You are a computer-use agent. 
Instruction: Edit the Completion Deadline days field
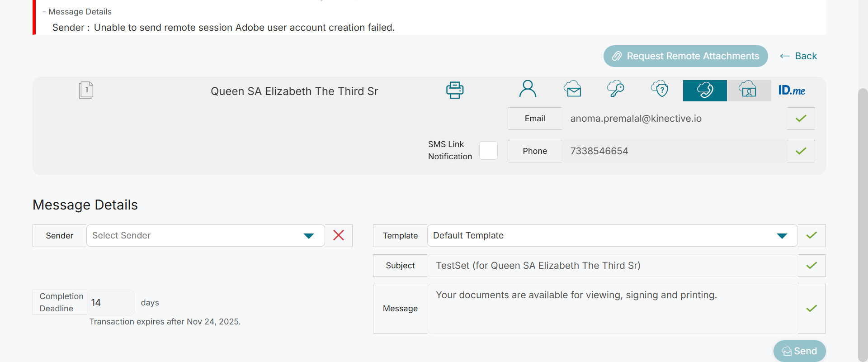pyautogui.click(x=110, y=302)
